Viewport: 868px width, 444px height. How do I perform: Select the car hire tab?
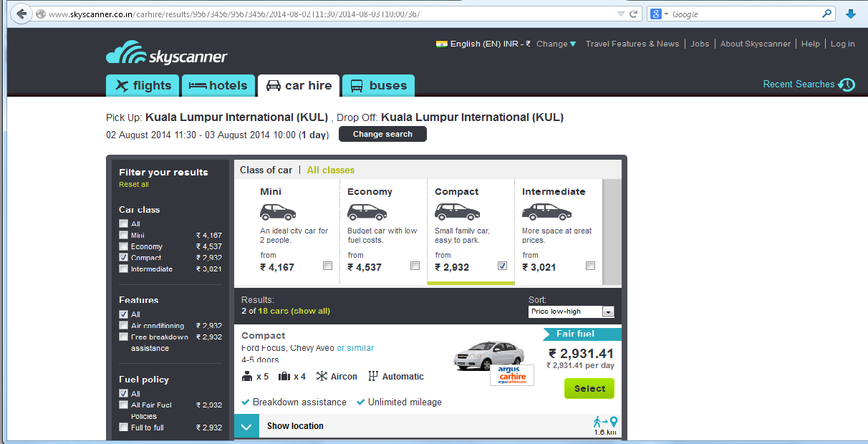299,85
